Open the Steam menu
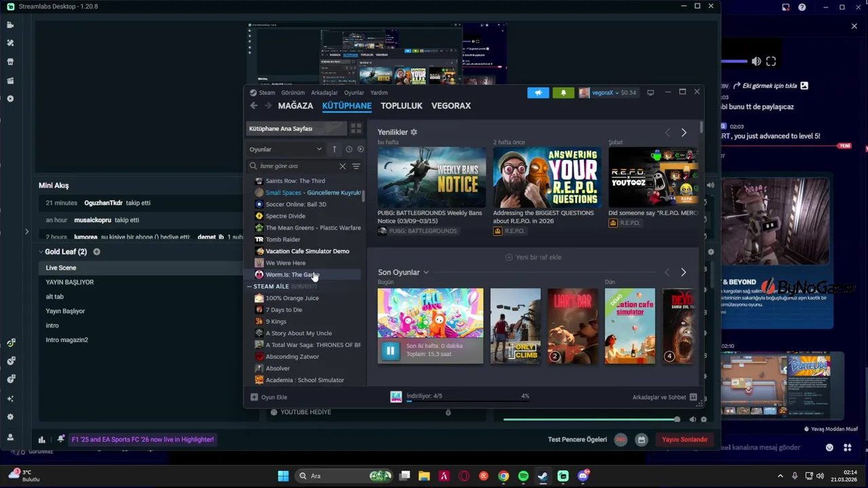Screen dimensions: 868x488 pos(267,93)
